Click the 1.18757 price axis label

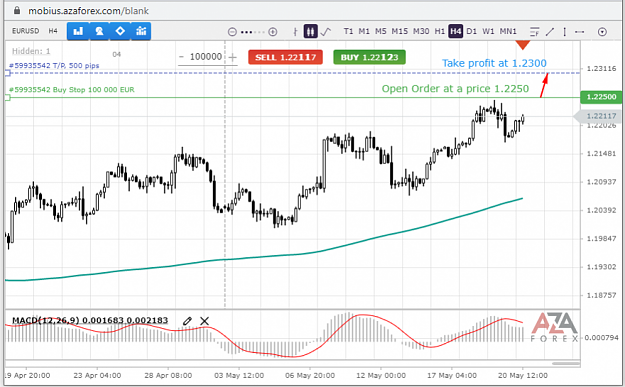pyautogui.click(x=601, y=295)
